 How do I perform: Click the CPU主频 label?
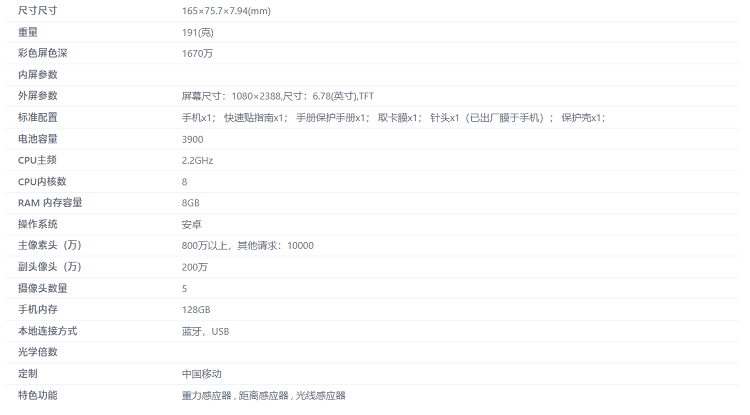(x=37, y=160)
